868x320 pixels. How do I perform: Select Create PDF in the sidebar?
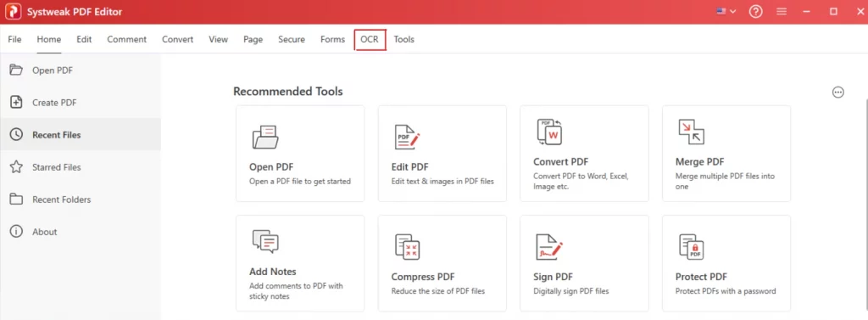81,103
